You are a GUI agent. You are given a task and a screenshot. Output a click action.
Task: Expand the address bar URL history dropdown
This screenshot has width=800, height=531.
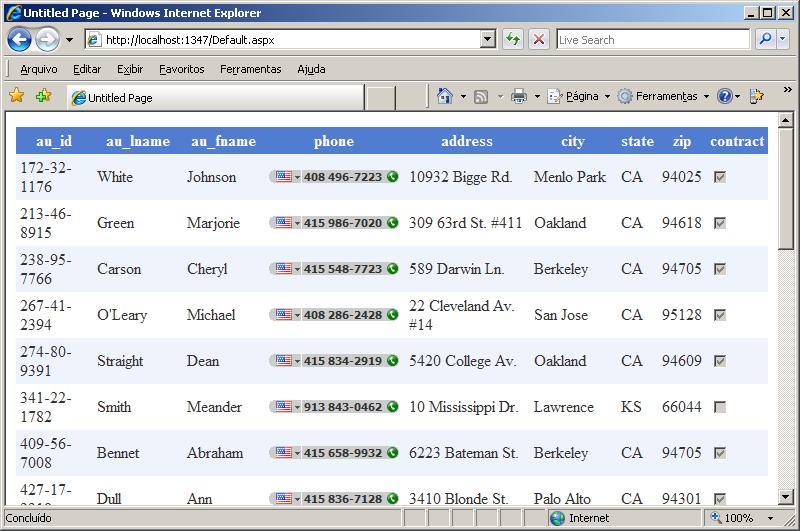pyautogui.click(x=488, y=40)
